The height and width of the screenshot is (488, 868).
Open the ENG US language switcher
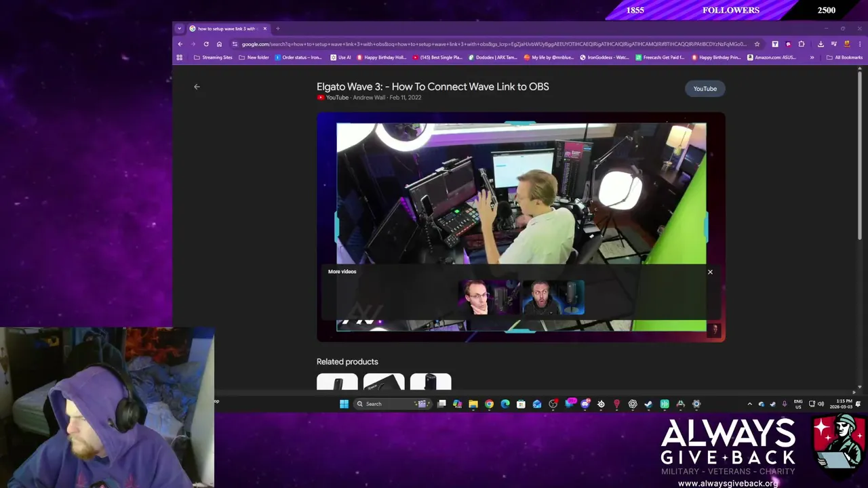[x=798, y=404]
